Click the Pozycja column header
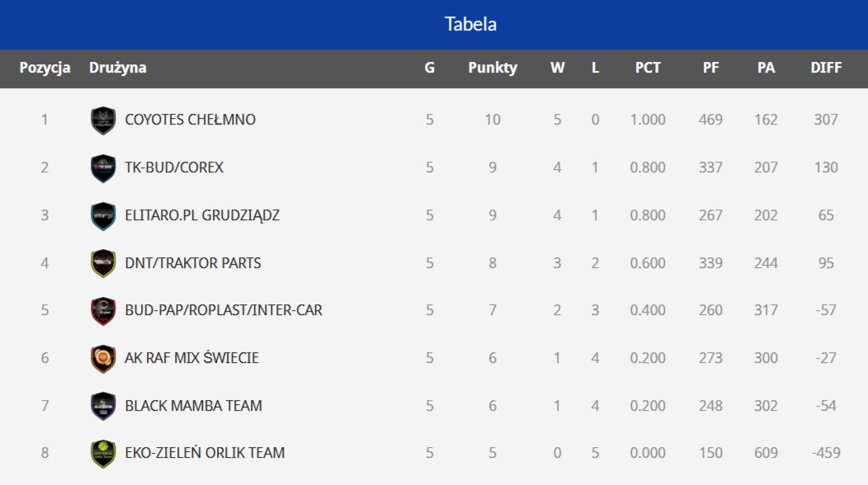This screenshot has width=868, height=485. point(45,68)
